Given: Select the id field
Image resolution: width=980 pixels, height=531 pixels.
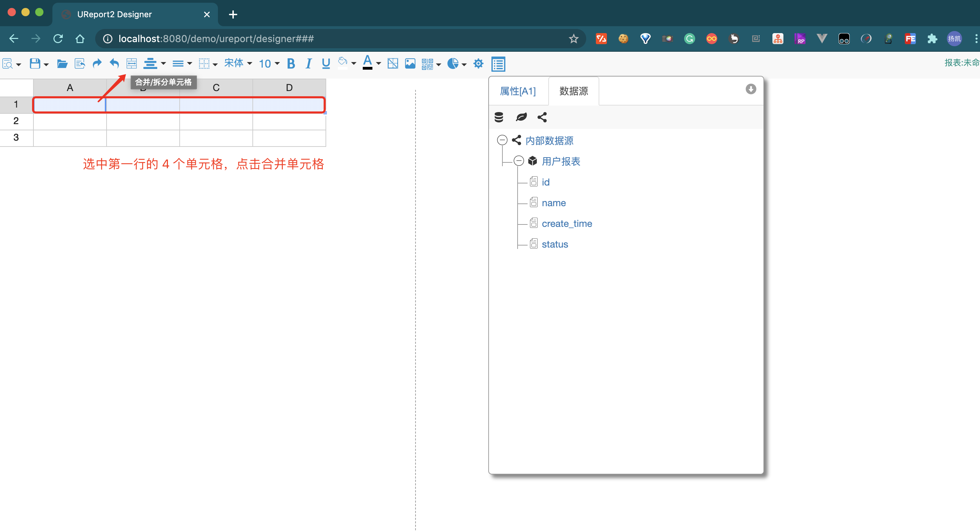Looking at the screenshot, I should coord(546,182).
